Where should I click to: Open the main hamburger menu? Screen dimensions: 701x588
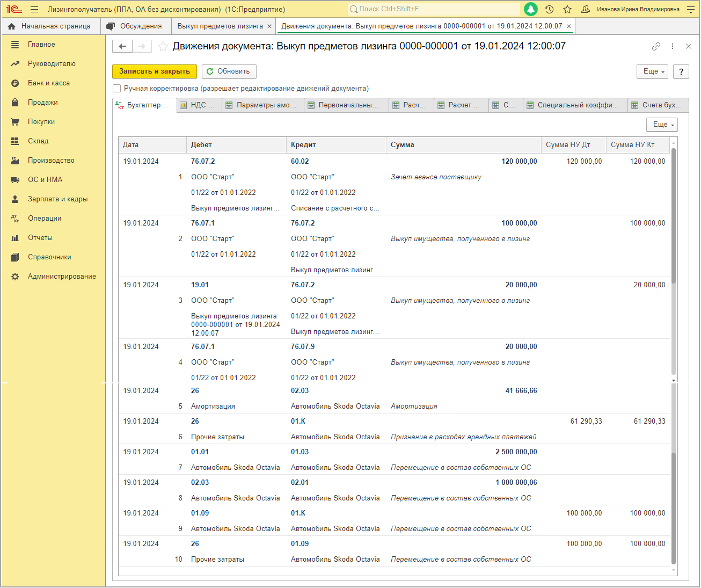[34, 9]
